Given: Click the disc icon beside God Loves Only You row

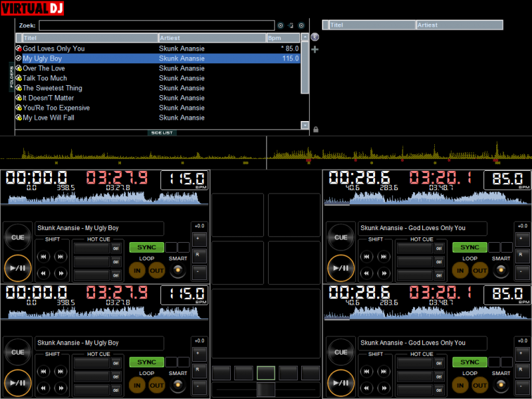Looking at the screenshot, I should coord(19,49).
